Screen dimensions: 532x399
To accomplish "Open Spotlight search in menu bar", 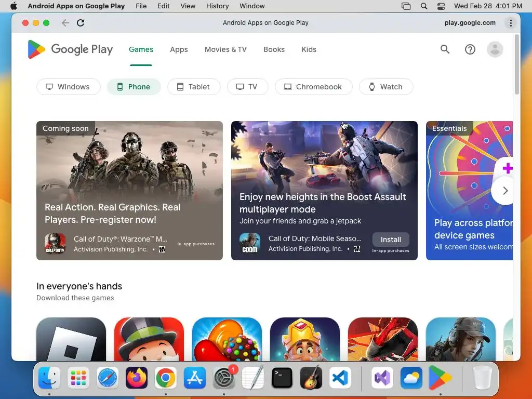I will click(424, 6).
